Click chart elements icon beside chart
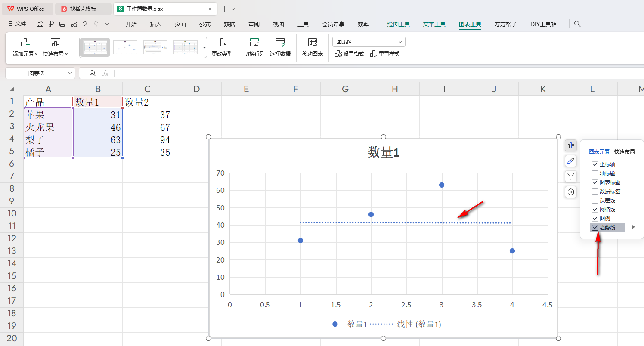 tap(571, 146)
